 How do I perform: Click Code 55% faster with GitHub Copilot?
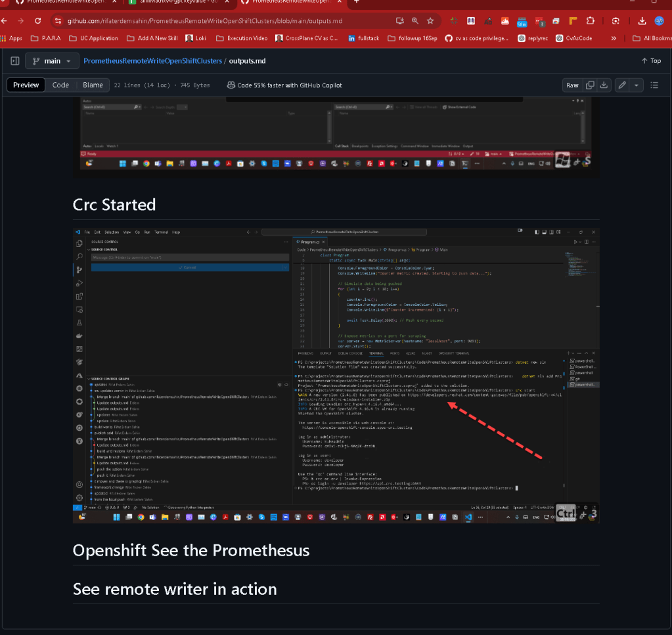tap(284, 85)
